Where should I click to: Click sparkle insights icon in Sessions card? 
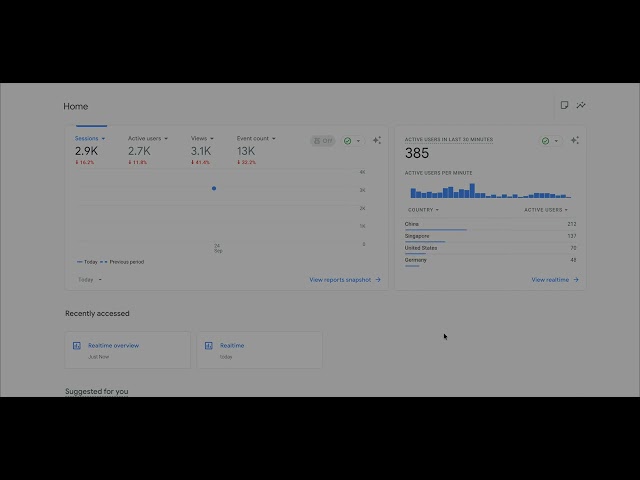pos(377,140)
